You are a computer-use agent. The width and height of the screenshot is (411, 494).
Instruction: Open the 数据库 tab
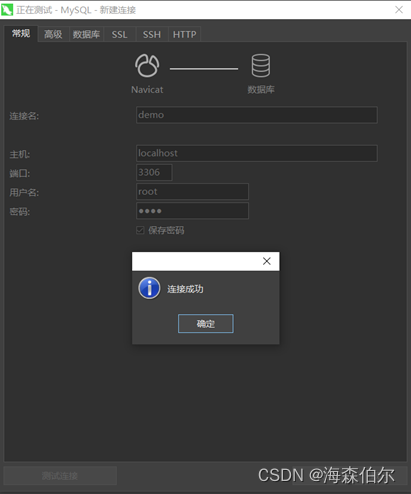[x=86, y=34]
